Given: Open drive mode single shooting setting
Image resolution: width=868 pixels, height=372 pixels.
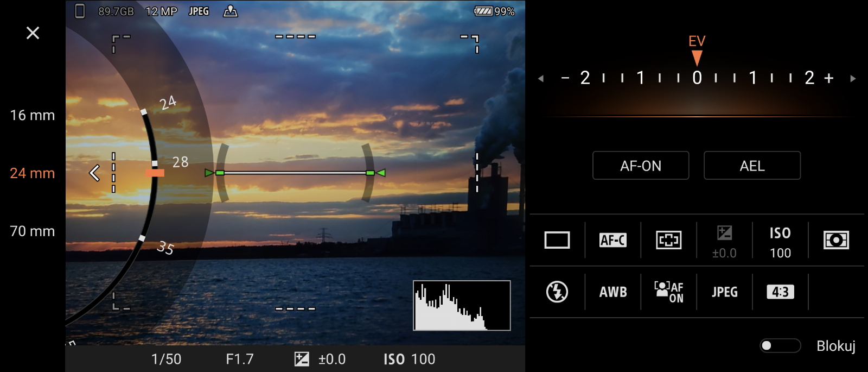Looking at the screenshot, I should click(x=557, y=240).
